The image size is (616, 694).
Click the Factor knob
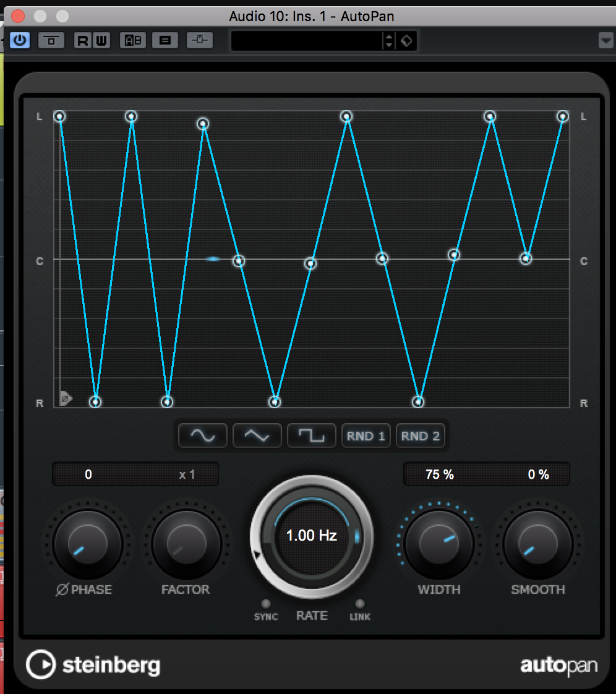[186, 544]
